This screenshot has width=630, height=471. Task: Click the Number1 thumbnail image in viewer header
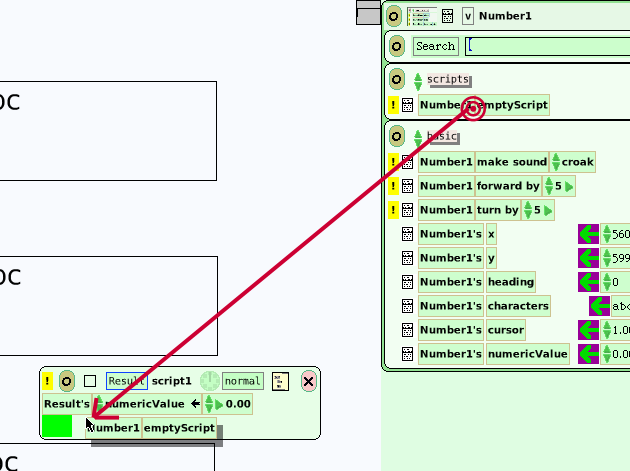click(421, 16)
